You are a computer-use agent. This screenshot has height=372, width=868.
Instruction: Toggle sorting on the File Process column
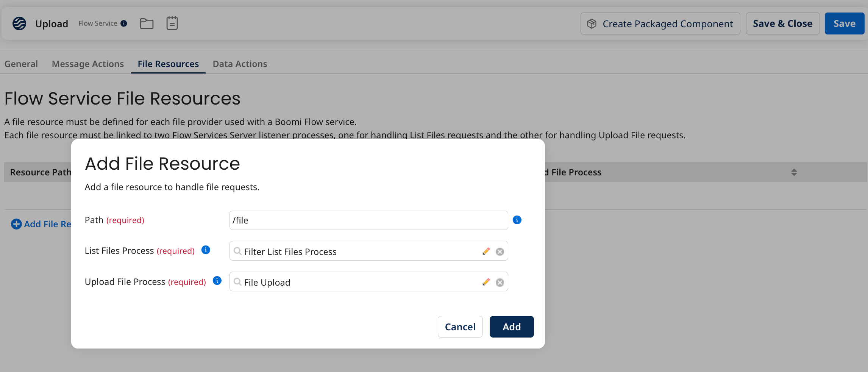[x=794, y=172]
